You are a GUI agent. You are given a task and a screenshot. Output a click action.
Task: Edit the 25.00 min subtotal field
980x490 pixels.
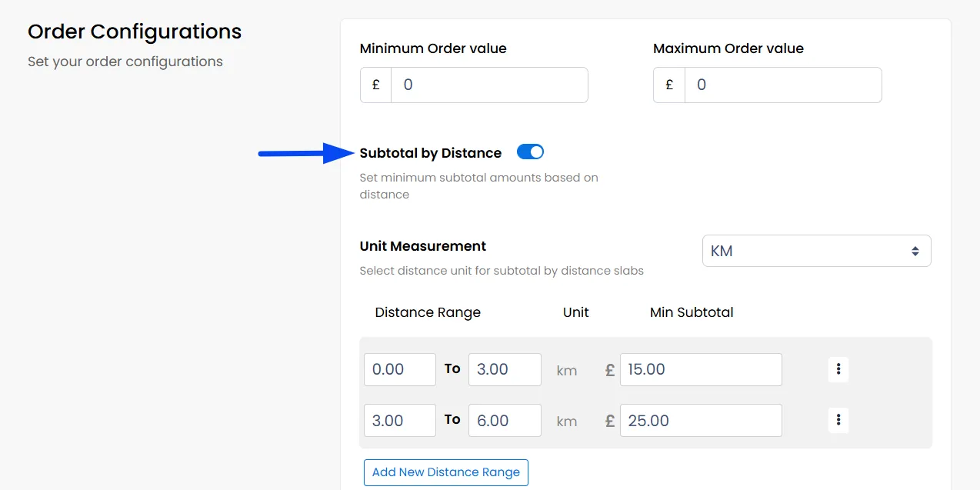tap(701, 421)
